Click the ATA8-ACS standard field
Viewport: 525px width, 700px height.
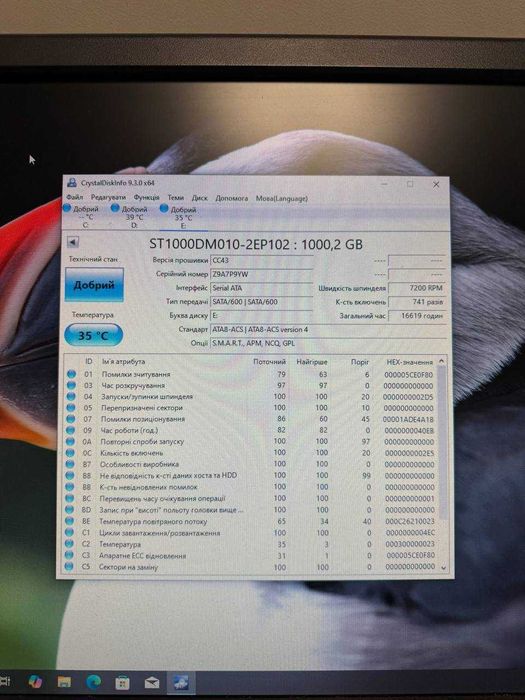pos(328,329)
